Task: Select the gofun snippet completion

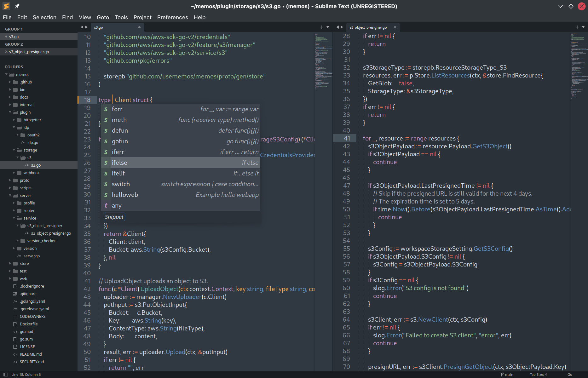Action: click(181, 141)
